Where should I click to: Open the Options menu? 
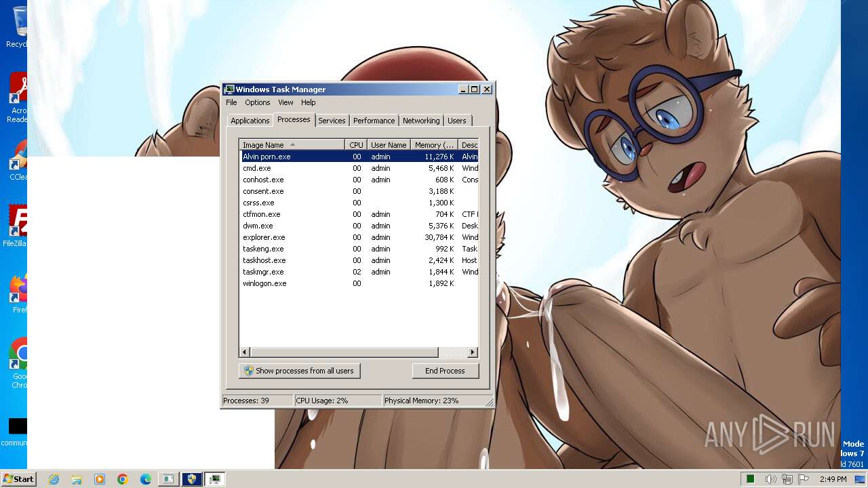(257, 102)
